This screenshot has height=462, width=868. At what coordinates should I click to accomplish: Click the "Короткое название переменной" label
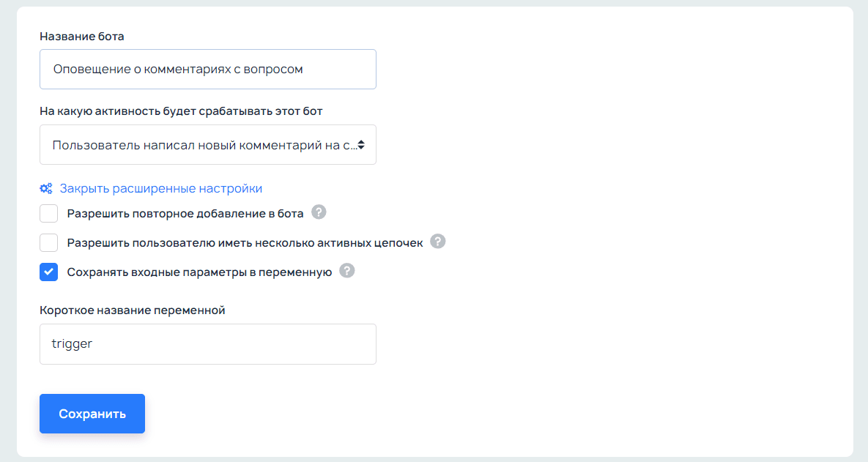(x=133, y=310)
